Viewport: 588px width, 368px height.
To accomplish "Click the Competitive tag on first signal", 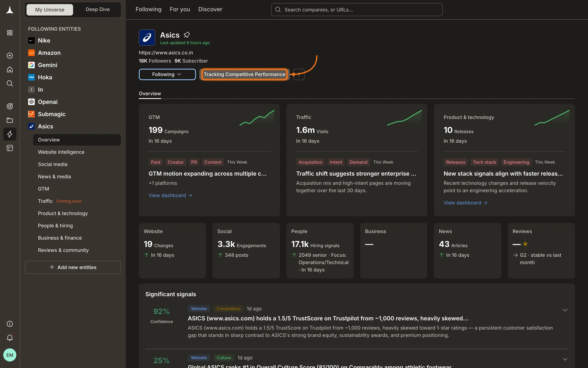I will (x=228, y=309).
